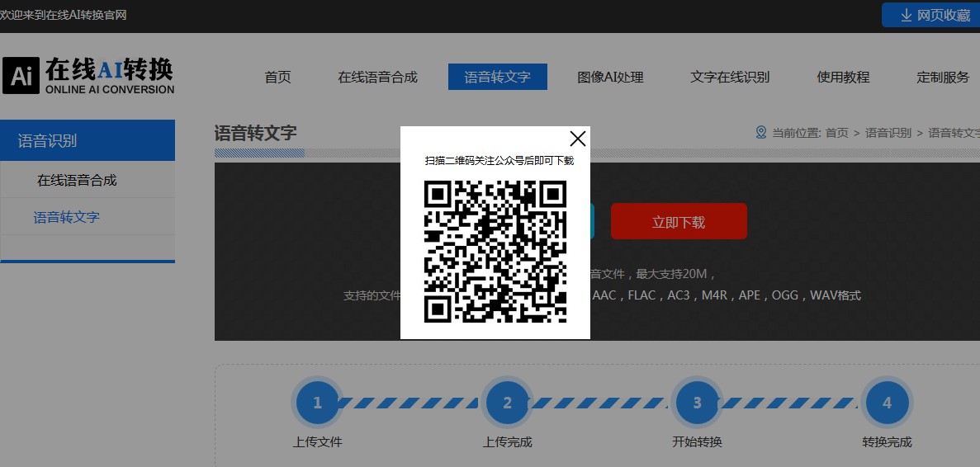Select 语音转文字 in the sidebar
Image resolution: width=980 pixels, height=467 pixels.
(66, 217)
